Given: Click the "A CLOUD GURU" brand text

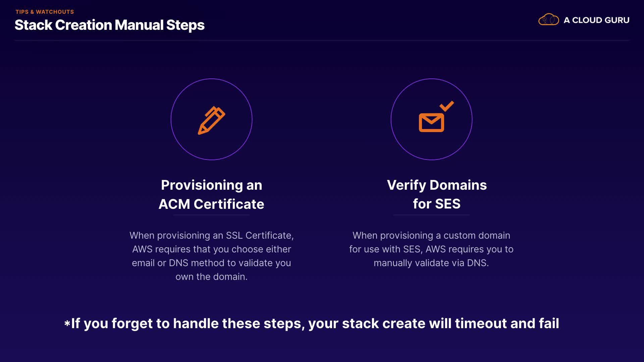Looking at the screenshot, I should tap(596, 20).
